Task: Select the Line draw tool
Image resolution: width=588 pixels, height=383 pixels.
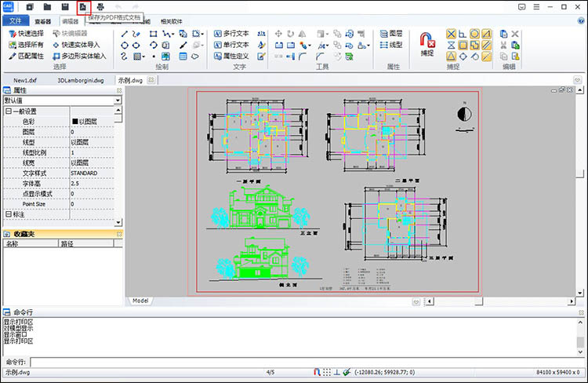Action: coord(125,35)
